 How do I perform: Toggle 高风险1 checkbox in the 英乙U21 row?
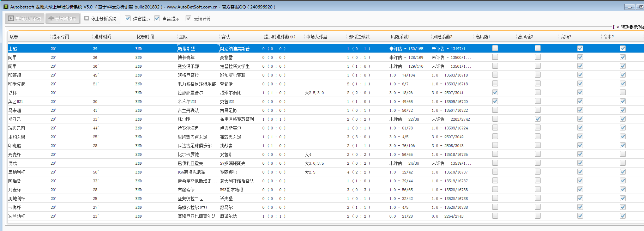tap(495, 101)
